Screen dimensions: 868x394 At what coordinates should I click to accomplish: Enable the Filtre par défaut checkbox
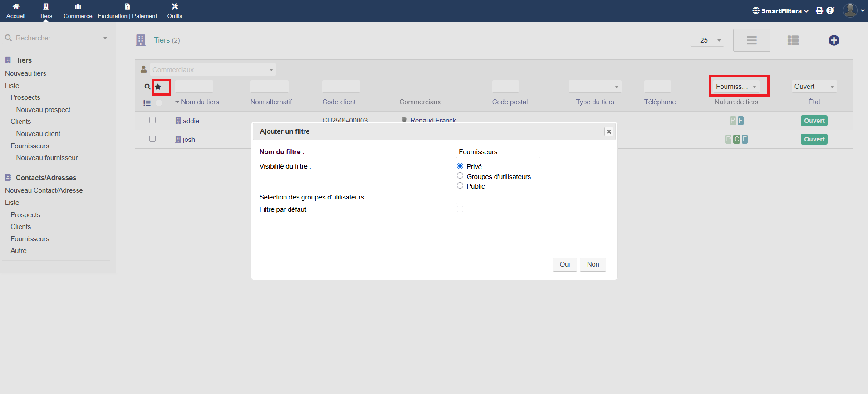(460, 209)
